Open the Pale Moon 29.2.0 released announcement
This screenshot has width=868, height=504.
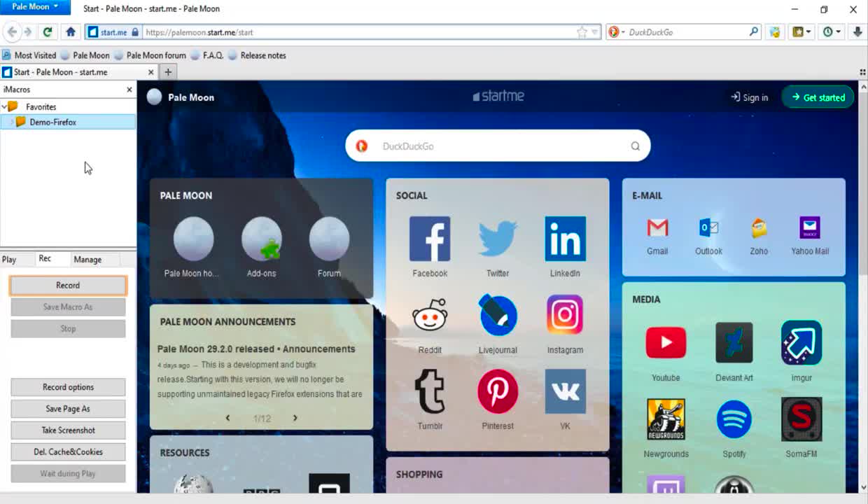pyautogui.click(x=256, y=349)
